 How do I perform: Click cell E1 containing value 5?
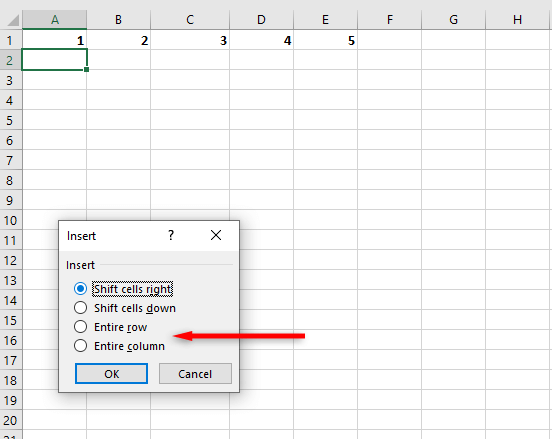point(325,40)
